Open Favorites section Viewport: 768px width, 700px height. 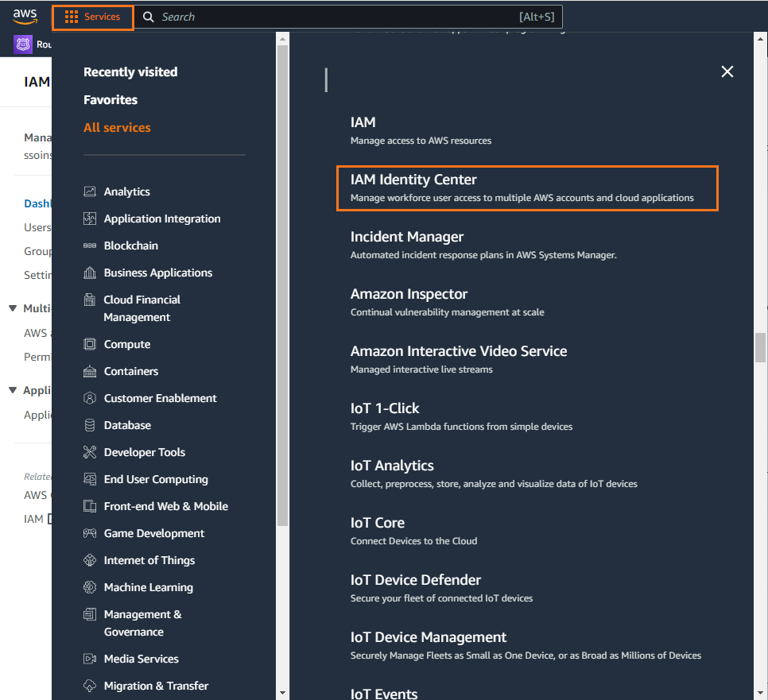pyautogui.click(x=111, y=100)
